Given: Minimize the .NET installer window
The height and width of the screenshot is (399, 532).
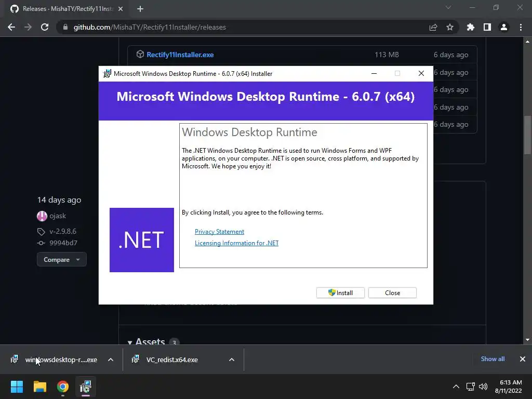Looking at the screenshot, I should 374,73.
